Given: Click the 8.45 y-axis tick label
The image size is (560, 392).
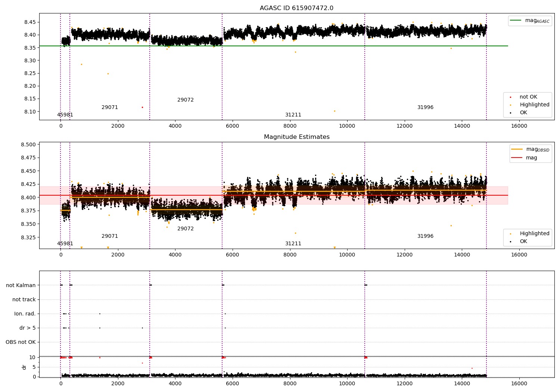Looking at the screenshot, I should coord(30,22).
